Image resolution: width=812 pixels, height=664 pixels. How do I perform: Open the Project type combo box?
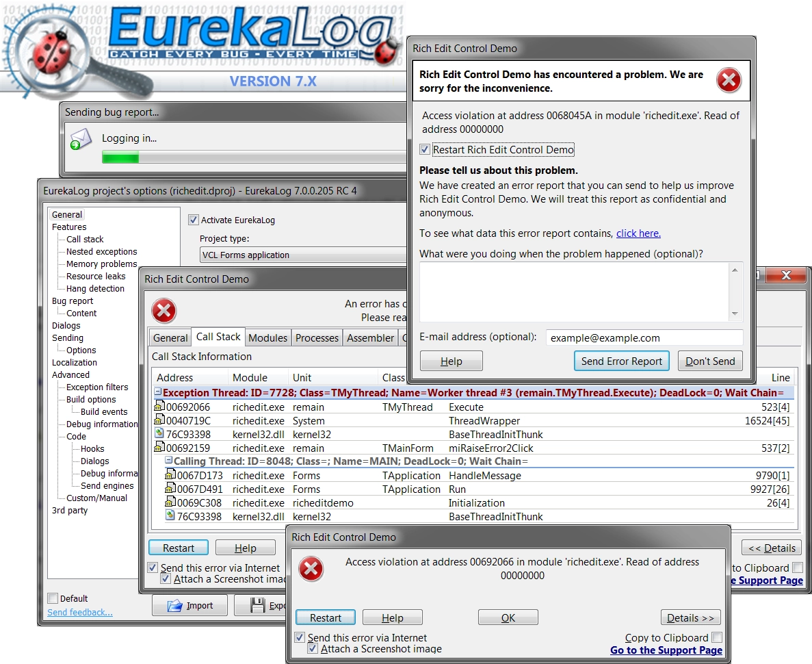(x=303, y=255)
